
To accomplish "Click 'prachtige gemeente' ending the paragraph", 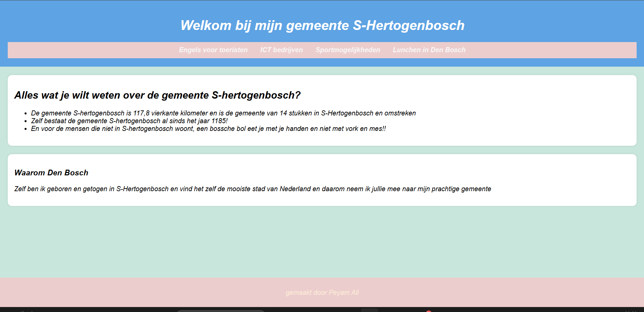I will pyautogui.click(x=461, y=189).
